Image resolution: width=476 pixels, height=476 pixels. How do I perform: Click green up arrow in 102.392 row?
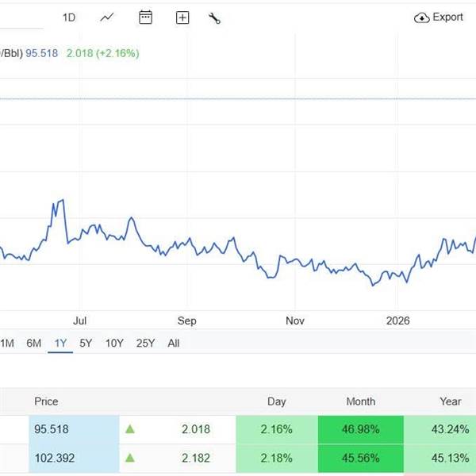130,458
